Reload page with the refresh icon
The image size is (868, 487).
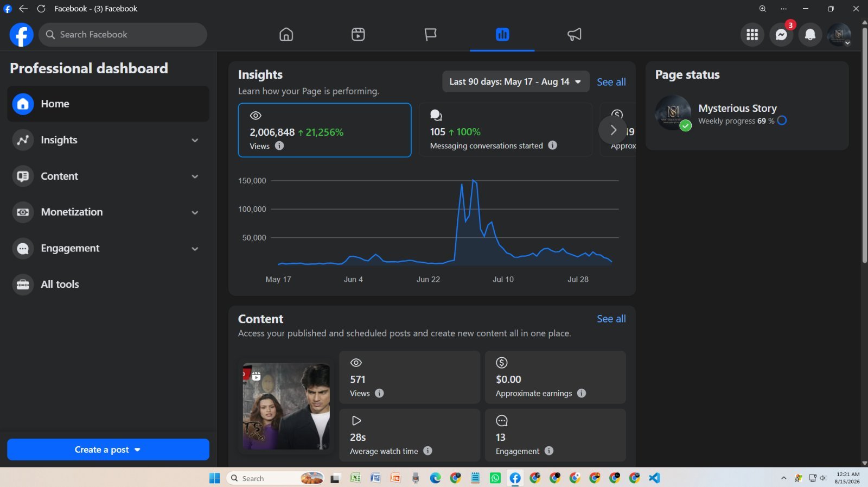point(41,9)
